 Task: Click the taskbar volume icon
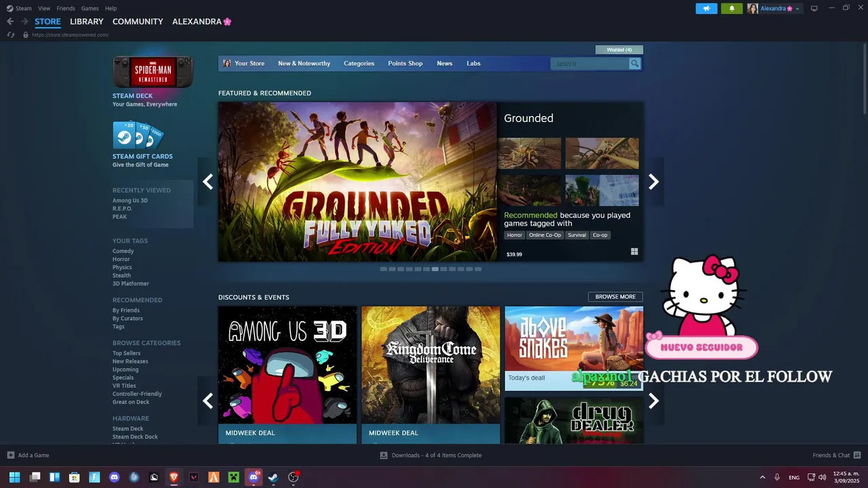click(822, 477)
